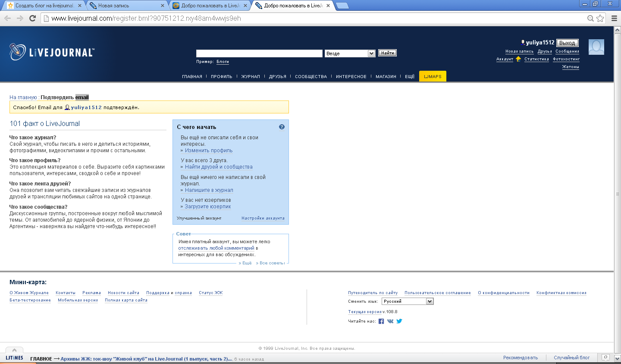Viewport: 621px width, 364px height.
Task: Click the «Напишите в журнал» link
Action: pyautogui.click(x=209, y=190)
